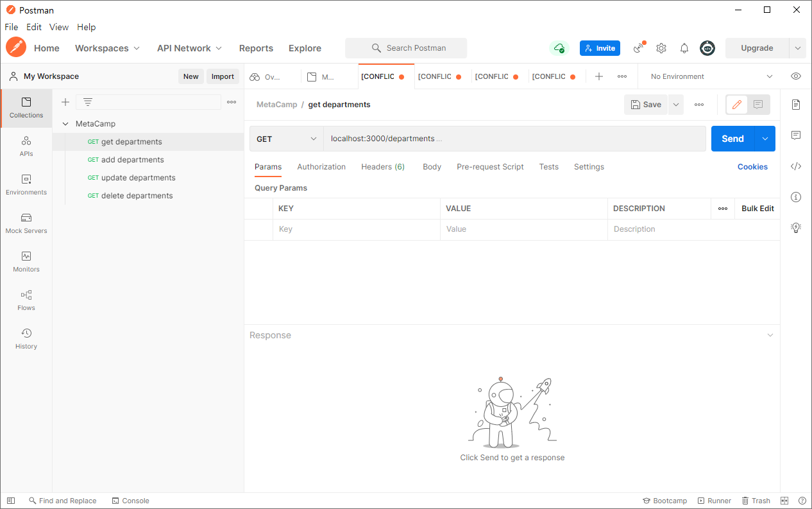The width and height of the screenshot is (812, 509).
Task: Open the Collections sidebar panel
Action: pyautogui.click(x=26, y=108)
